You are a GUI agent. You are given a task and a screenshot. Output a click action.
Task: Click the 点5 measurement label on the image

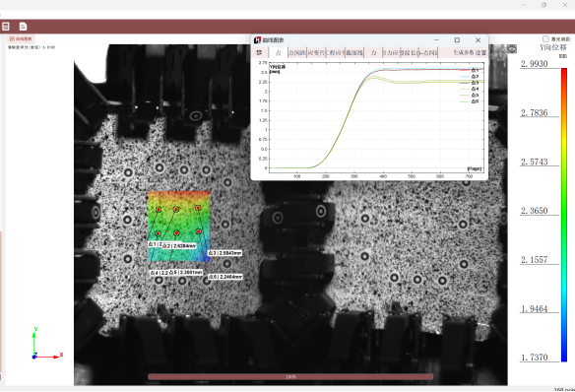tap(185, 272)
